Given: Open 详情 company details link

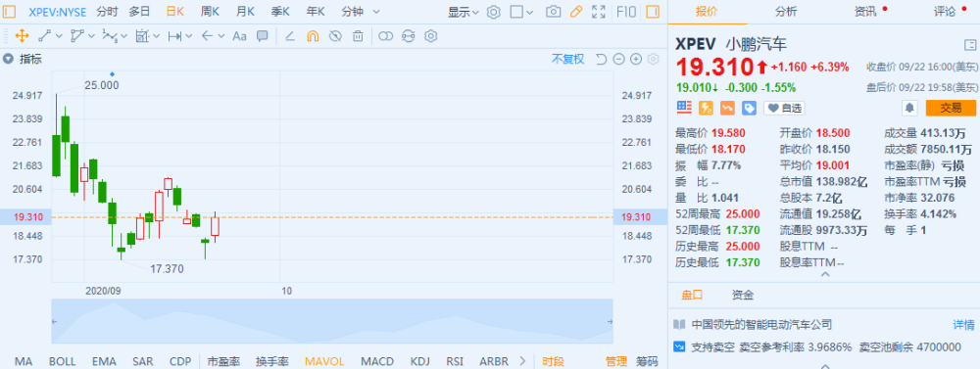Looking at the screenshot, I should click(963, 325).
